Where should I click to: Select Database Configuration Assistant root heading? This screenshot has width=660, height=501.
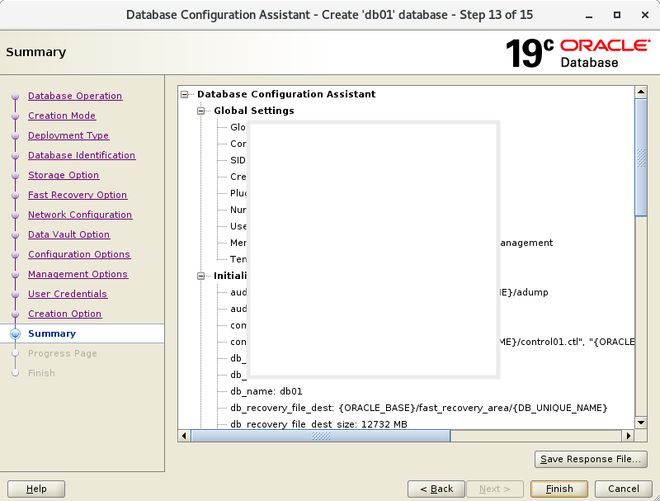286,94
